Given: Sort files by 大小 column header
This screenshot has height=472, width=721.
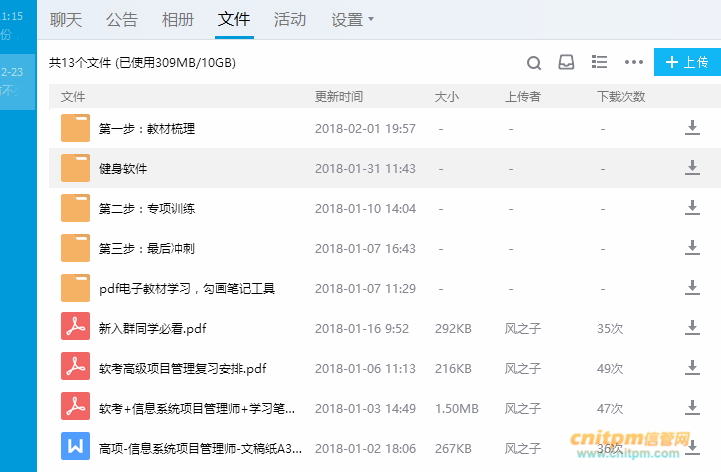Looking at the screenshot, I should (x=446, y=97).
